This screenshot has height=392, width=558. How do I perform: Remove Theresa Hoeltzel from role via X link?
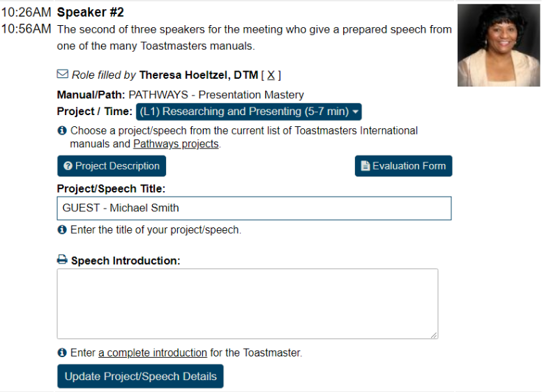click(x=271, y=75)
